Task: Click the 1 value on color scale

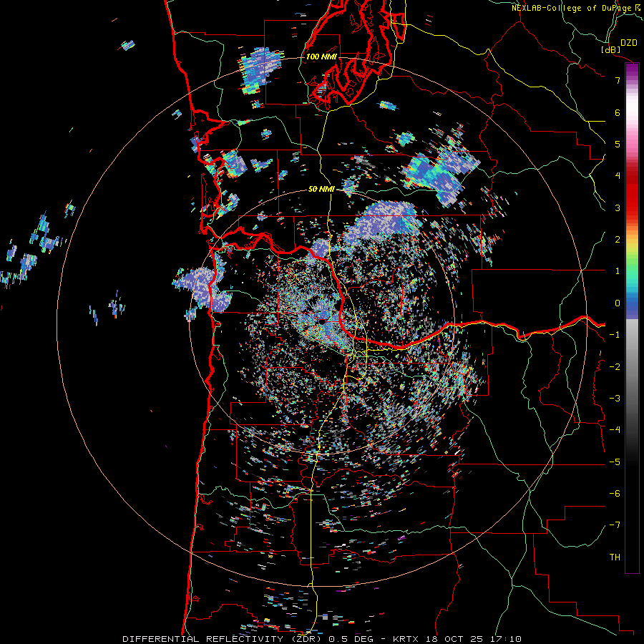Action: coord(618,271)
